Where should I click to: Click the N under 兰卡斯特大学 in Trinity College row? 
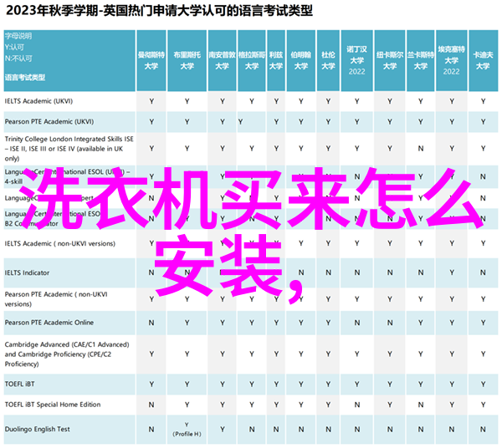(x=420, y=149)
